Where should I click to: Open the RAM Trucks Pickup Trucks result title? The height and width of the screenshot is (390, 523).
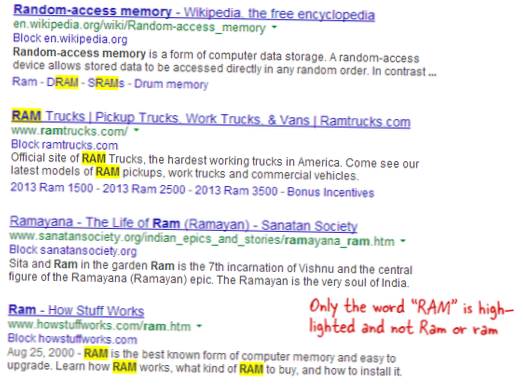pos(211,118)
